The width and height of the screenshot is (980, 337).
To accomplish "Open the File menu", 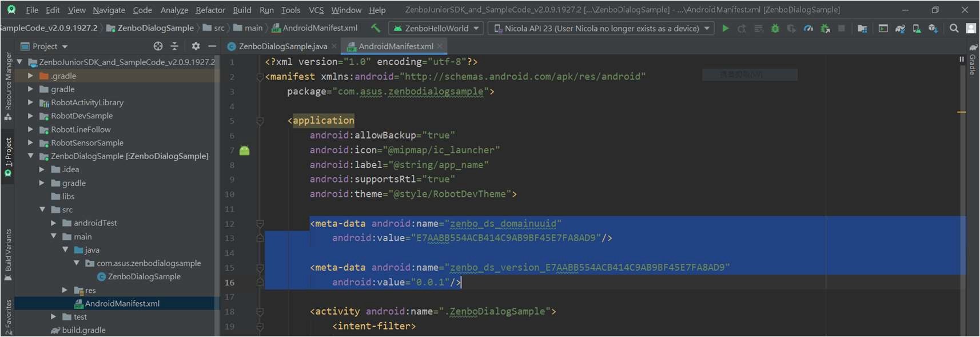I will [32, 10].
